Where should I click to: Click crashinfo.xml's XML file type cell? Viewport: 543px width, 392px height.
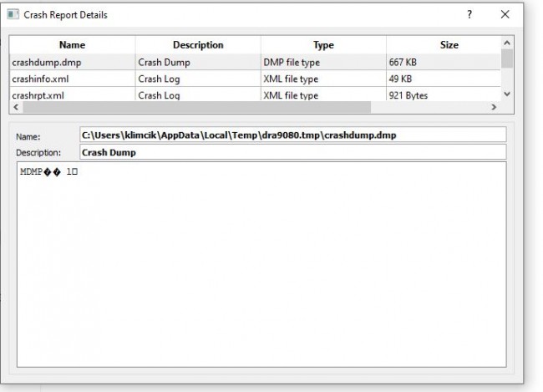(323, 79)
